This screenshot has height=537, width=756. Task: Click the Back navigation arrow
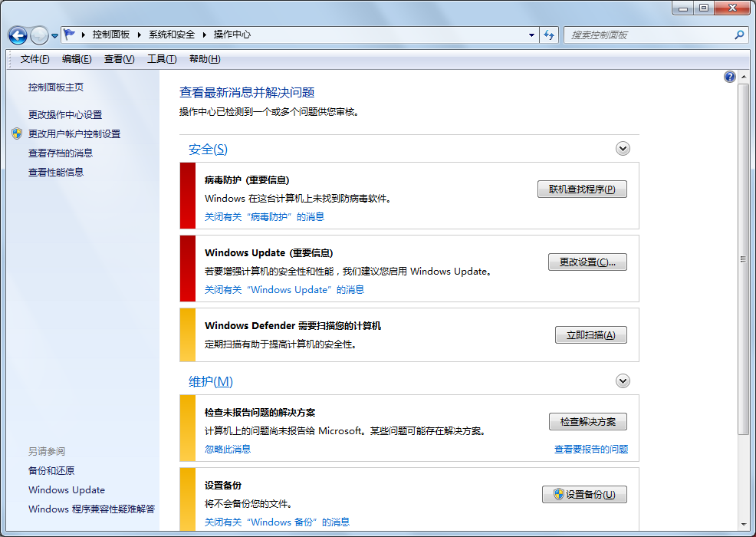pos(18,35)
